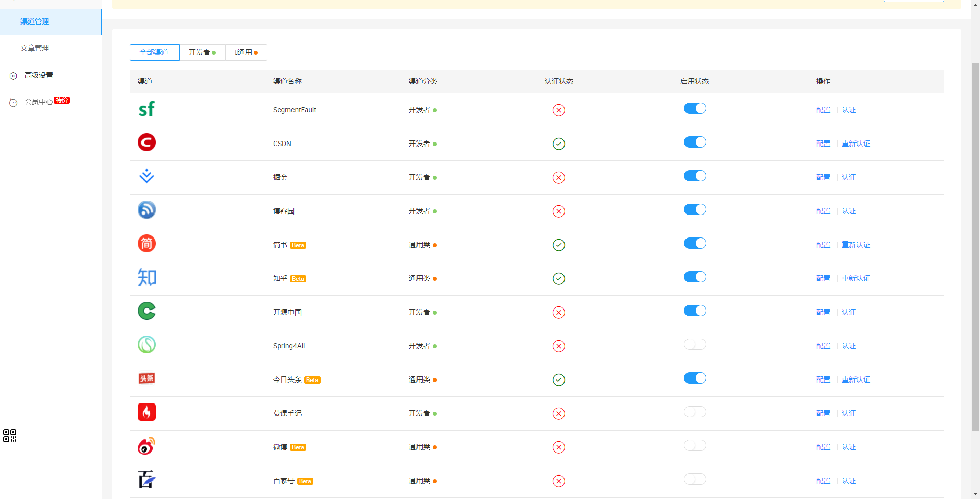Click 配置 link for 知乎 channel
This screenshot has width=980, height=499.
[823, 278]
